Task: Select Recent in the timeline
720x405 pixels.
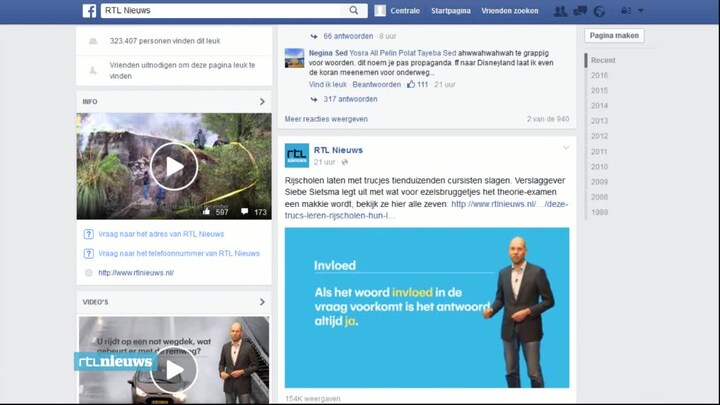Action: (603, 60)
